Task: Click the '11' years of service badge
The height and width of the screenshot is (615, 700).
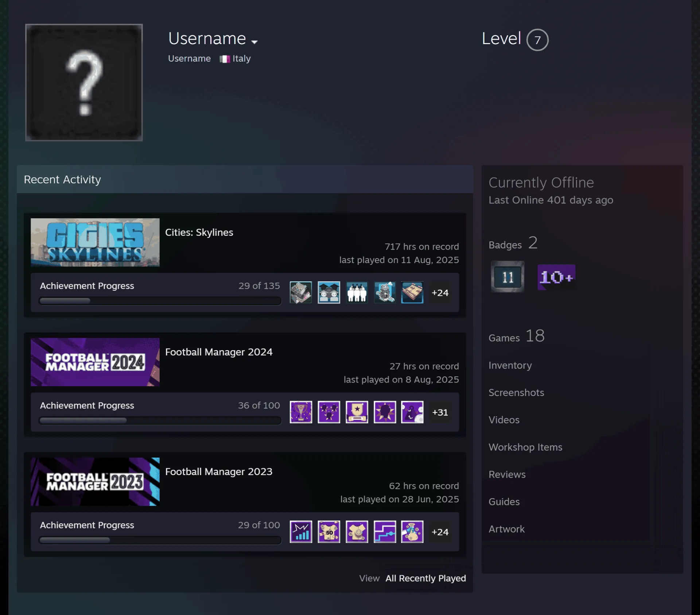Action: pyautogui.click(x=507, y=277)
